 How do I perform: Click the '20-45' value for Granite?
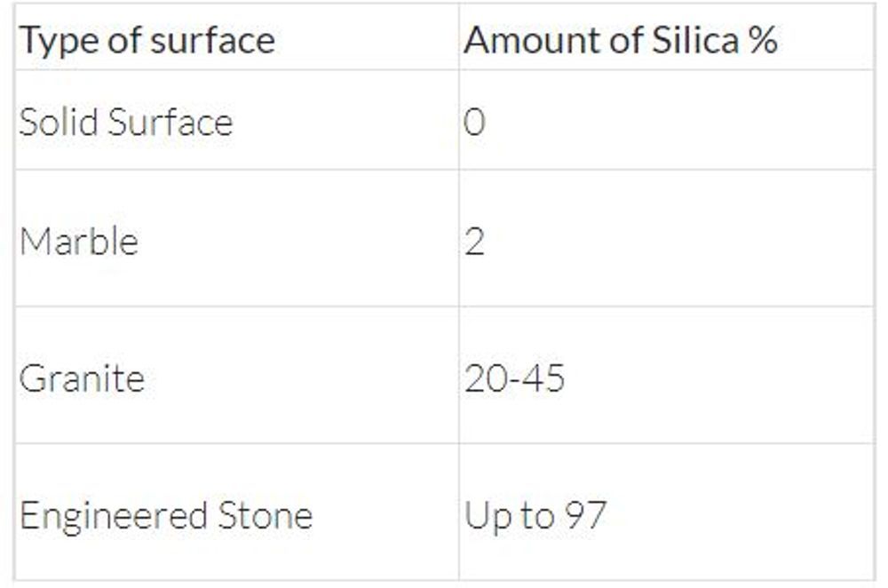pyautogui.click(x=514, y=379)
